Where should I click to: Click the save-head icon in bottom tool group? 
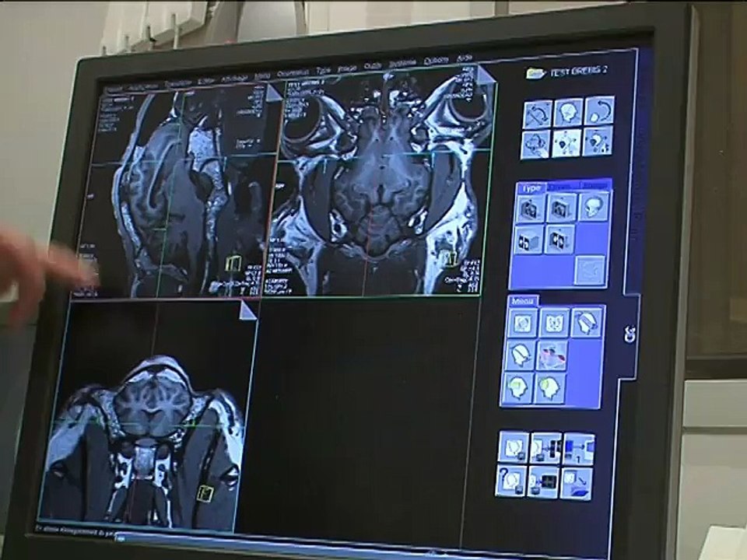pyautogui.click(x=513, y=448)
